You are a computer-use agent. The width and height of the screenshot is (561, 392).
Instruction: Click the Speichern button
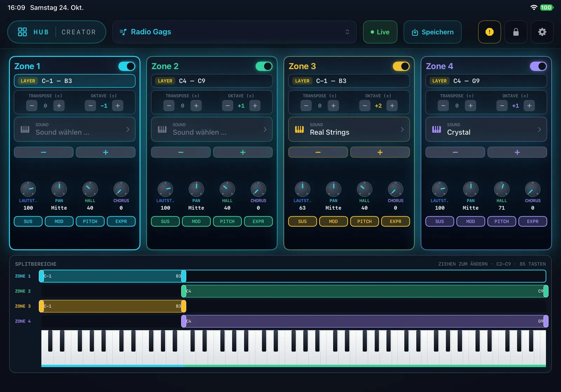432,32
